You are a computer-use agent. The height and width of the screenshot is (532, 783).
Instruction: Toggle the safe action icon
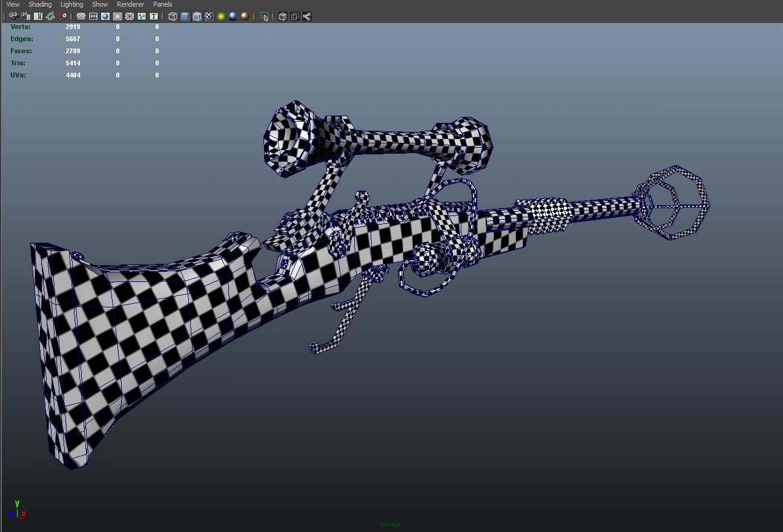[x=141, y=16]
